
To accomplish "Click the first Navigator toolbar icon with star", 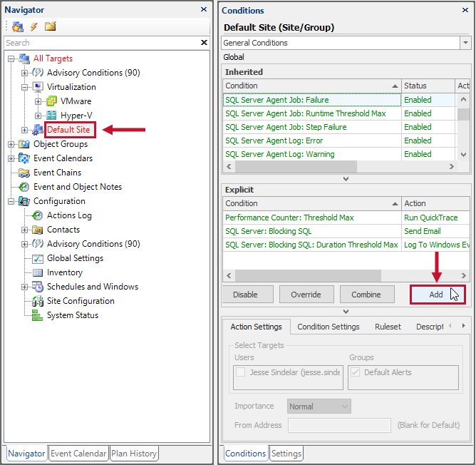I will (x=18, y=27).
